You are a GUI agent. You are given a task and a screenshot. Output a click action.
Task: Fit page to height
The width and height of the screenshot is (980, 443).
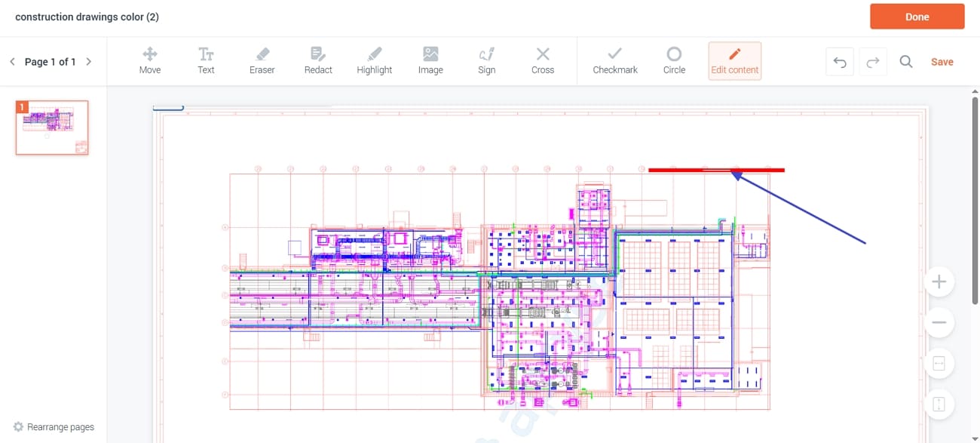click(939, 405)
